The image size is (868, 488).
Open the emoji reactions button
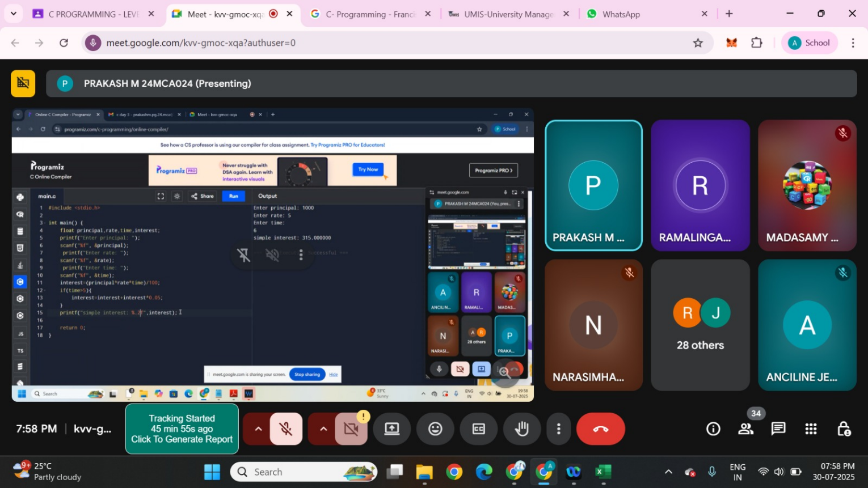tap(435, 429)
